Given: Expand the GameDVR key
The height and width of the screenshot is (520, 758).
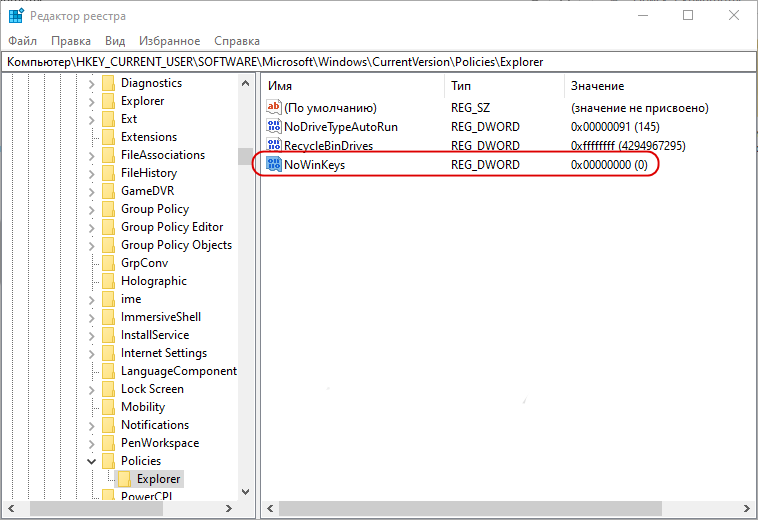Looking at the screenshot, I should 91,192.
